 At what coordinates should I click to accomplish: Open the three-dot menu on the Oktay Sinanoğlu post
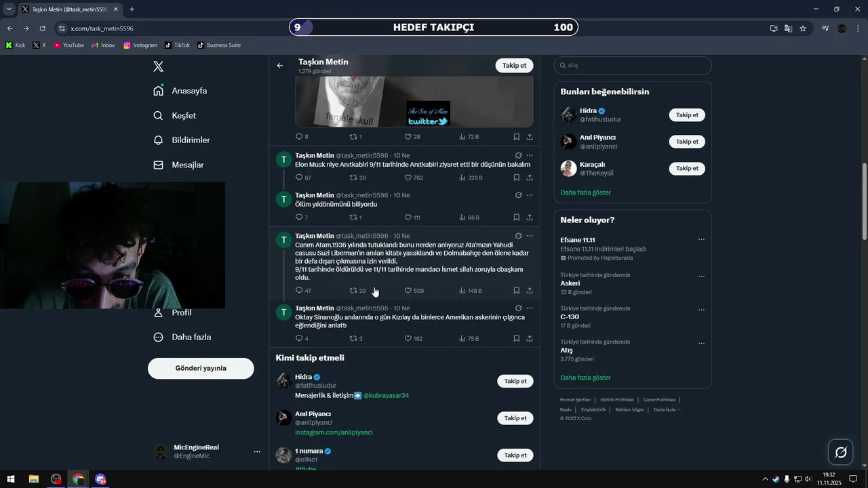pyautogui.click(x=530, y=308)
